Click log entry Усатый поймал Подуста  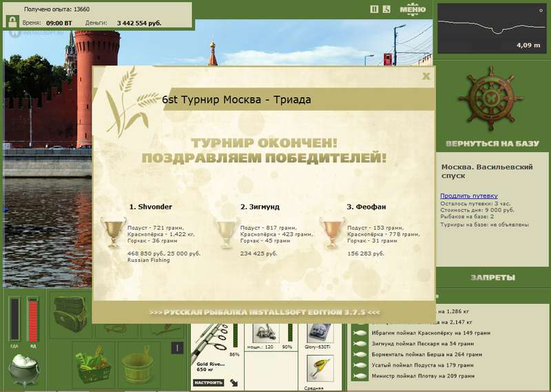[x=423, y=365]
